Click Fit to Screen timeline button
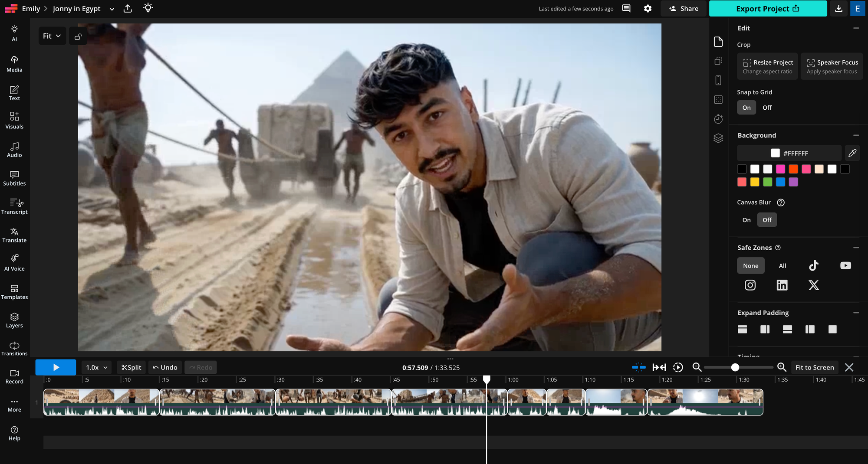868x464 pixels. point(815,367)
